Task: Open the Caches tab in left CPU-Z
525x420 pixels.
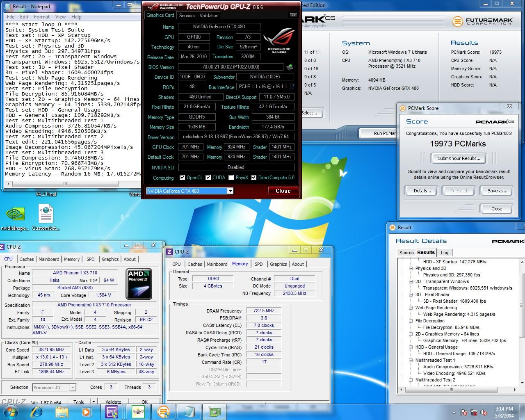Action: tap(27, 259)
